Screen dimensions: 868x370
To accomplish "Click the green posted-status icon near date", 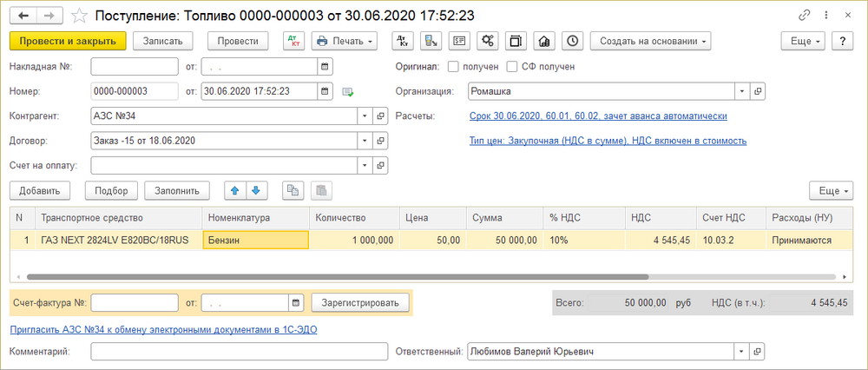I will tap(348, 92).
